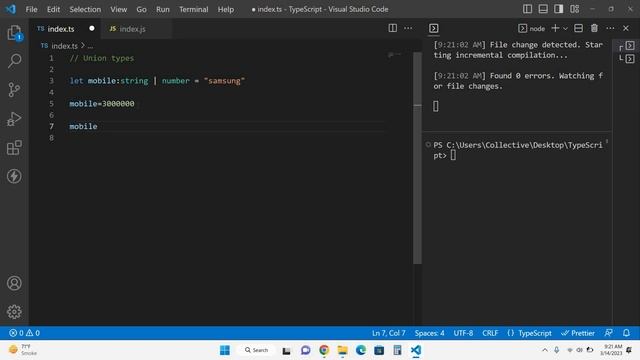The width and height of the screenshot is (640, 360).
Task: Click the VS Code taskbar icon
Action: coord(416,350)
